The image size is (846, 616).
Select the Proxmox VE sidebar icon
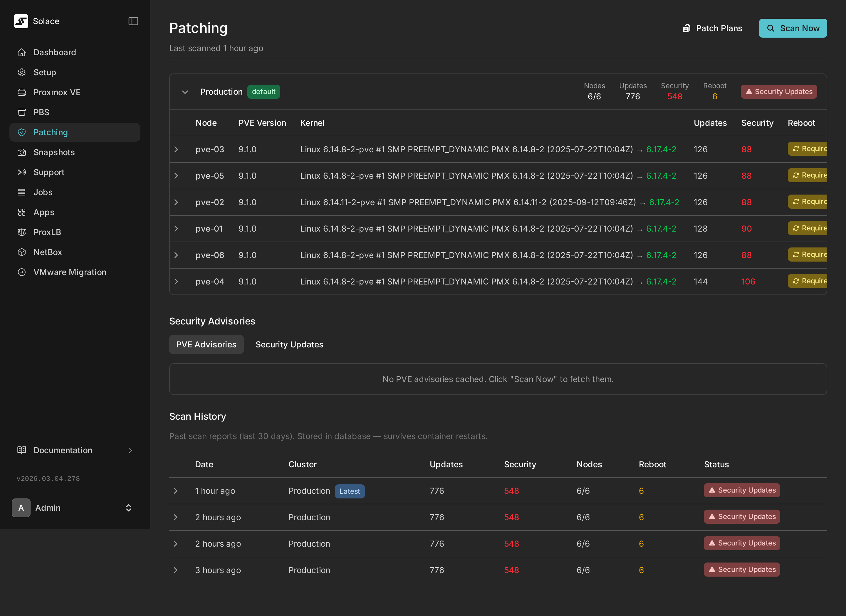pyautogui.click(x=22, y=92)
